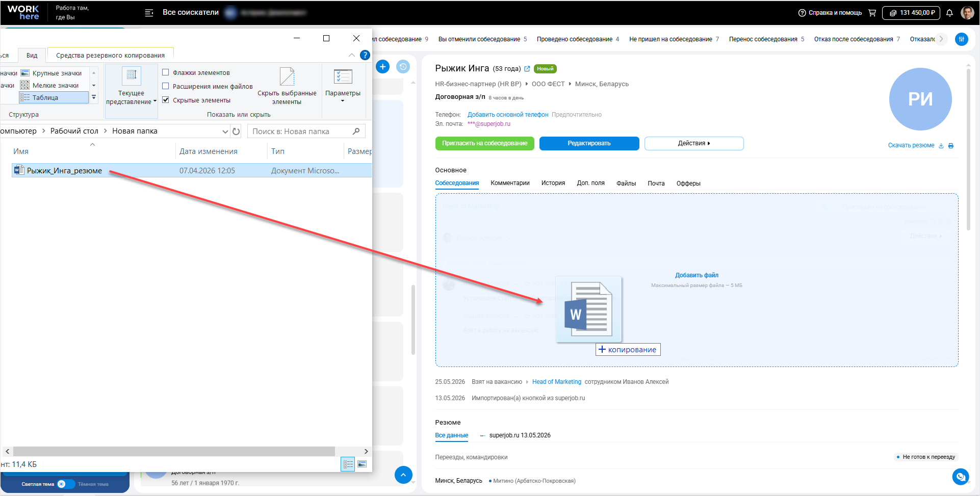This screenshot has width=980, height=496.
Task: Click the chat support bubble icon
Action: pos(961,477)
